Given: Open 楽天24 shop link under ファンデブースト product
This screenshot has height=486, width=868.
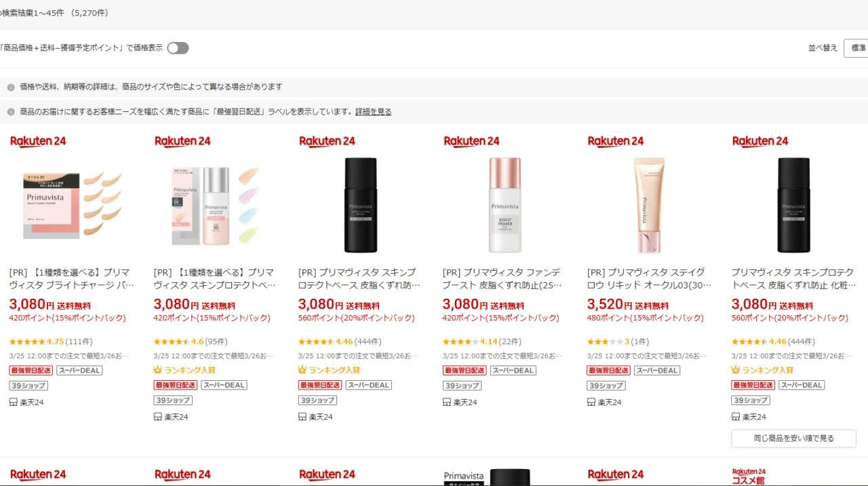Looking at the screenshot, I should (460, 403).
